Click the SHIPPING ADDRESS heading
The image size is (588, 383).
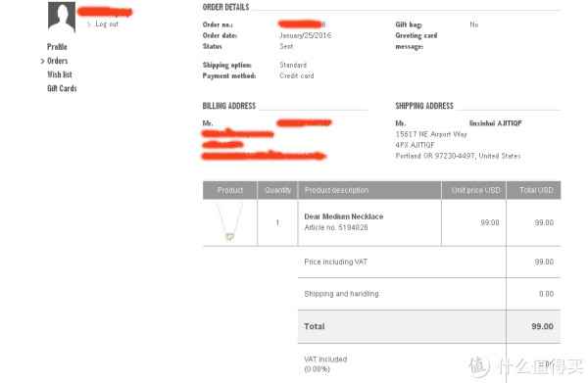pyautogui.click(x=424, y=106)
